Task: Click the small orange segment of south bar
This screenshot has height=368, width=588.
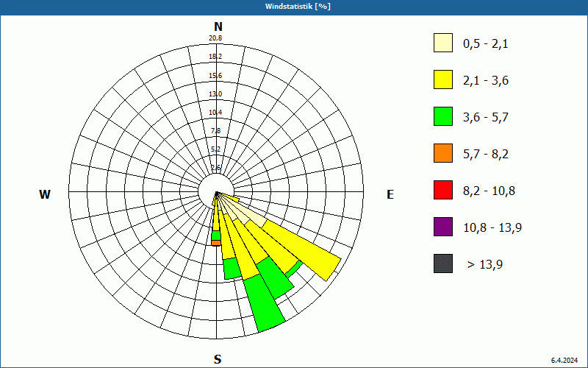Action: [x=215, y=243]
